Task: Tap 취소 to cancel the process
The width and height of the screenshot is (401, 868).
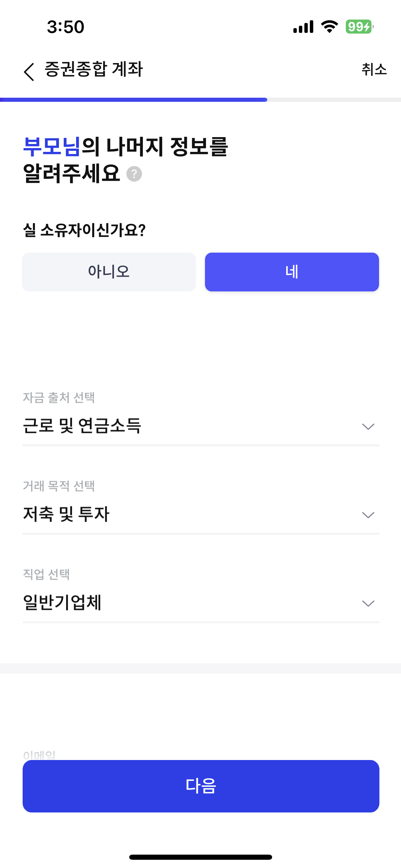Action: (374, 70)
